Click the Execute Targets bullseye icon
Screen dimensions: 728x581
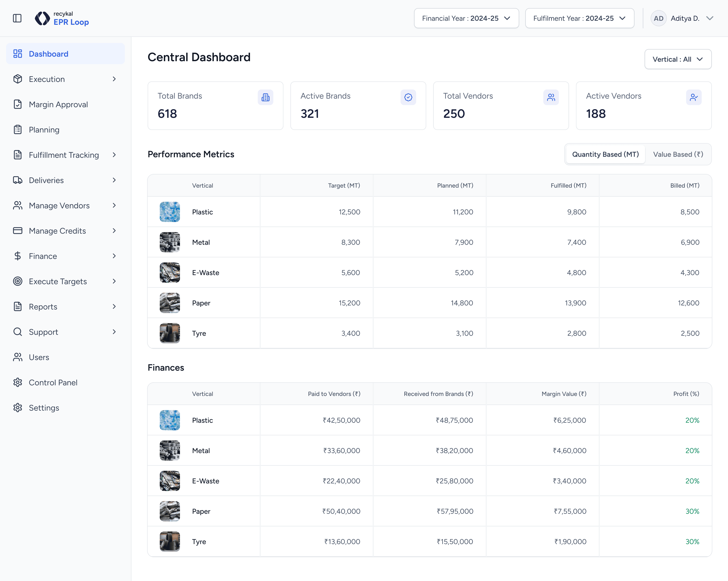(17, 281)
